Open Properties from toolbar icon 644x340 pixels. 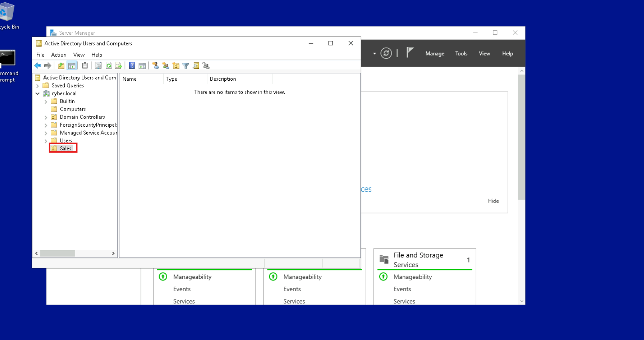(x=98, y=66)
